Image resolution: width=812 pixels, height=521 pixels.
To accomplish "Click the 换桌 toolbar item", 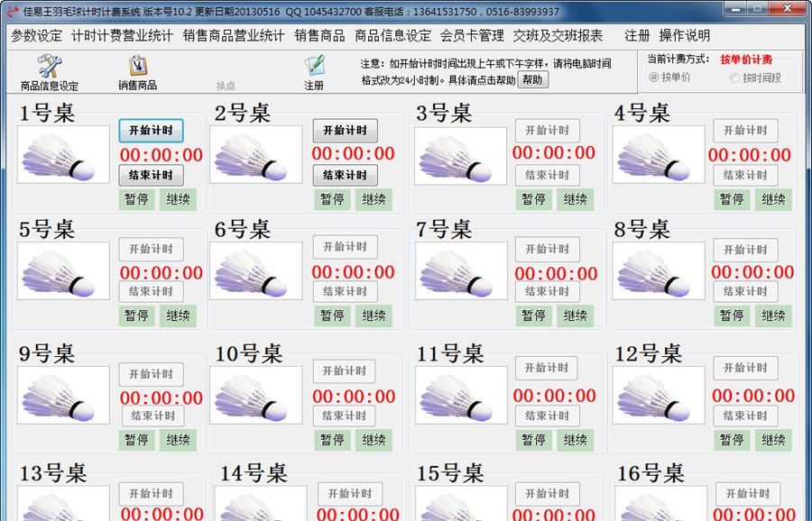I will point(226,86).
